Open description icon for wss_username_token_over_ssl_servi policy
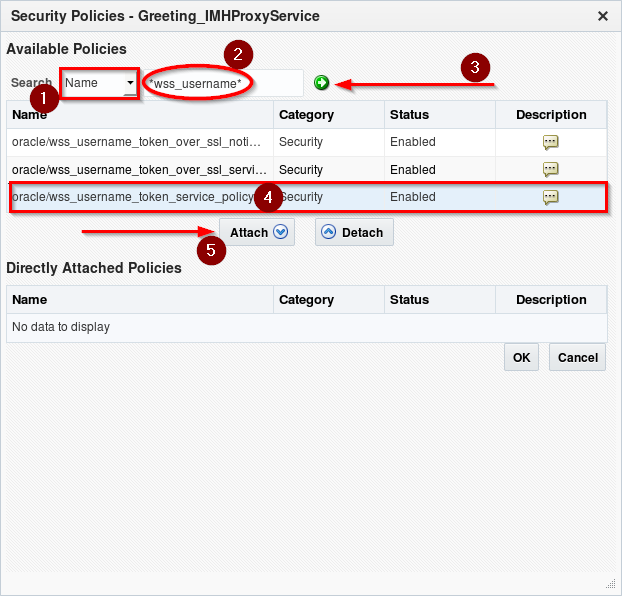This screenshot has height=596, width=622. coord(550,169)
